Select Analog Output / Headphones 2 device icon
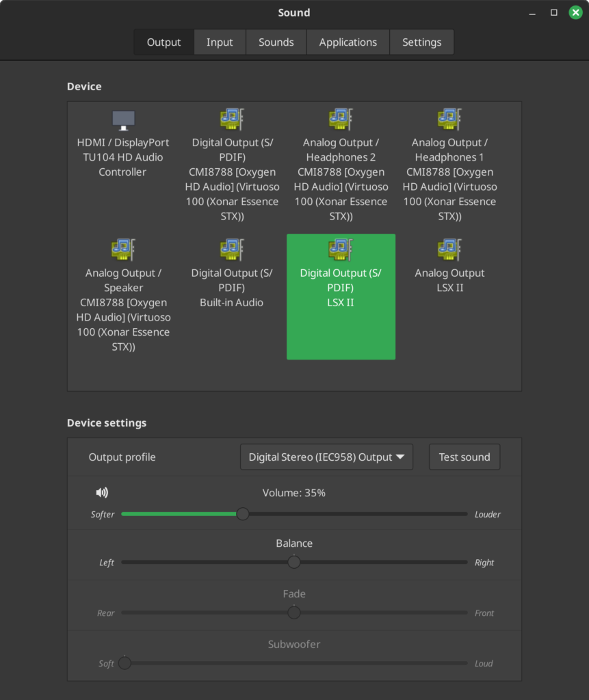 click(341, 120)
